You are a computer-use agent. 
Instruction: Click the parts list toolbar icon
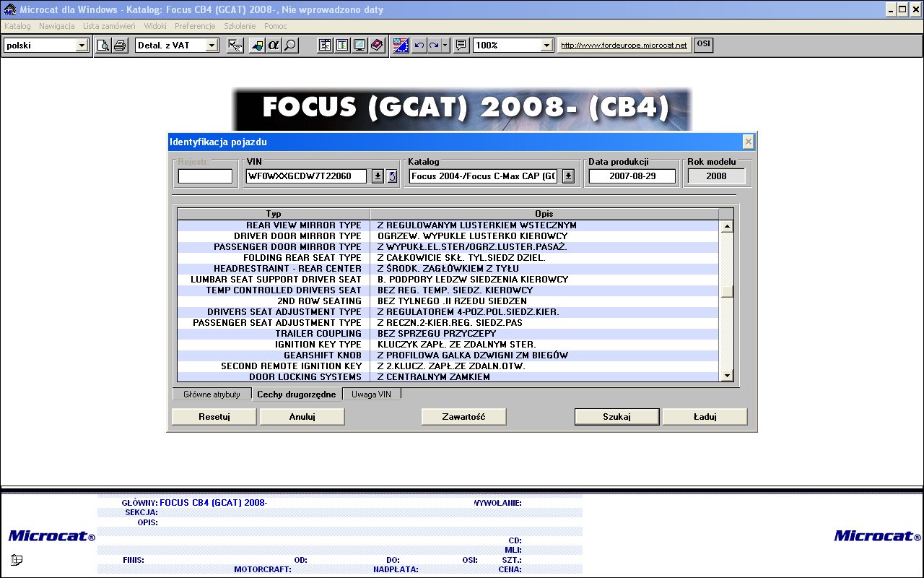coord(326,46)
